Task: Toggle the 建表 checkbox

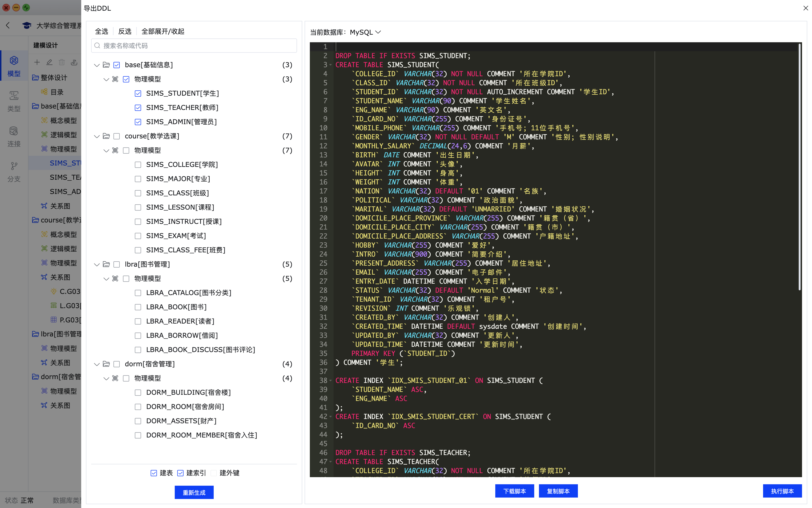Action: [x=154, y=473]
